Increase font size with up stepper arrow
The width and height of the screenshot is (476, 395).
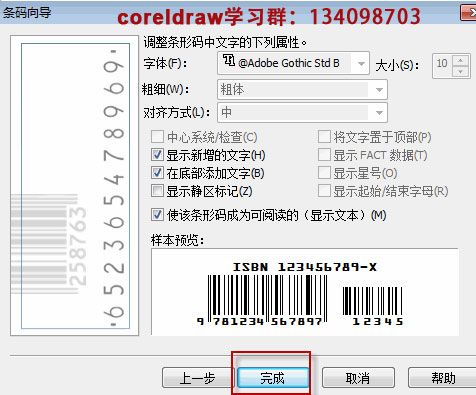[460, 60]
